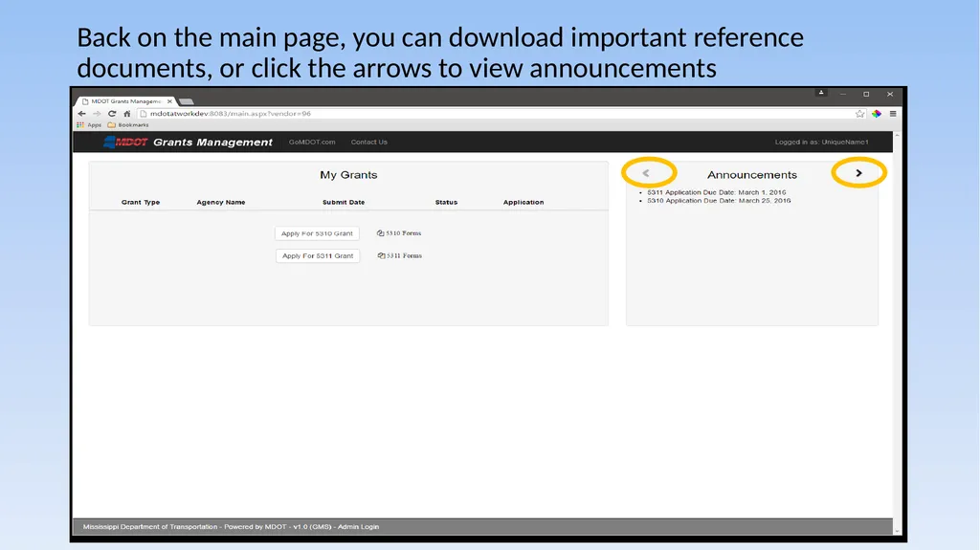Screen dimensions: 980x550
Task: Click the Admin Login footer link
Action: tap(358, 527)
